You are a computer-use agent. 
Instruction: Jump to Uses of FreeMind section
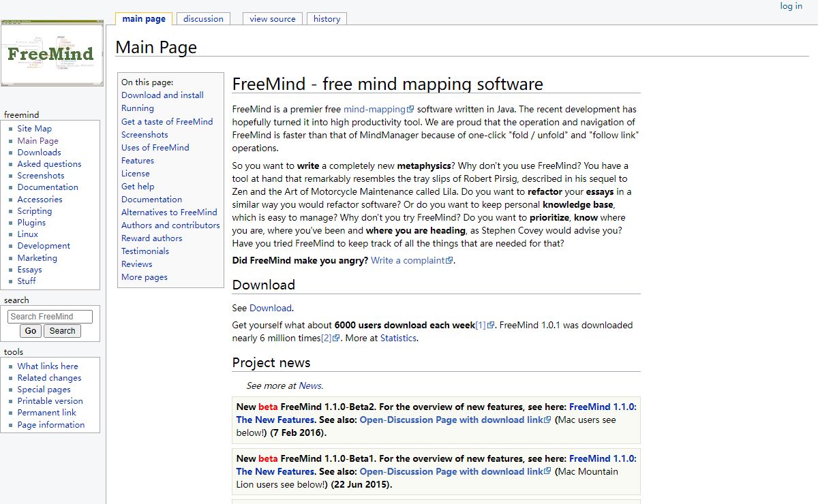click(155, 148)
